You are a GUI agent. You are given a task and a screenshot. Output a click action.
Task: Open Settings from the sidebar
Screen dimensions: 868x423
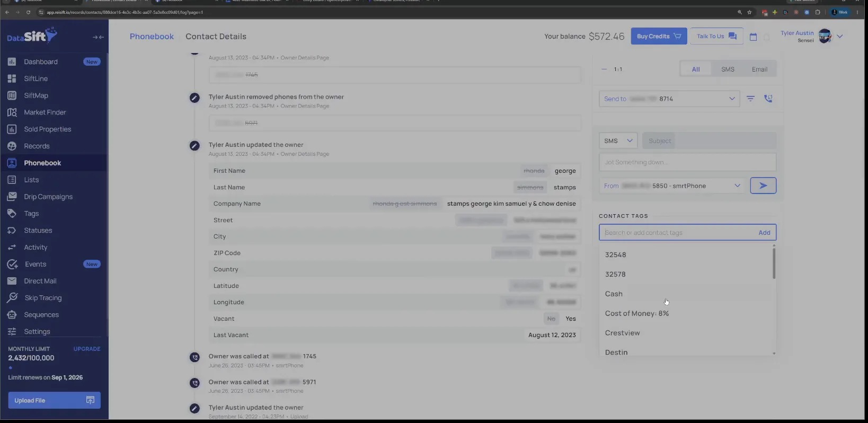(37, 332)
